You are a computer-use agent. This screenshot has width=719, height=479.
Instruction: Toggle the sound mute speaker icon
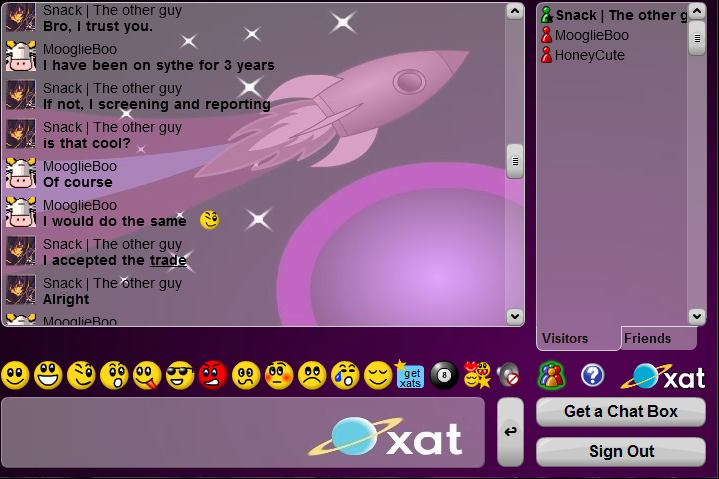[x=509, y=375]
